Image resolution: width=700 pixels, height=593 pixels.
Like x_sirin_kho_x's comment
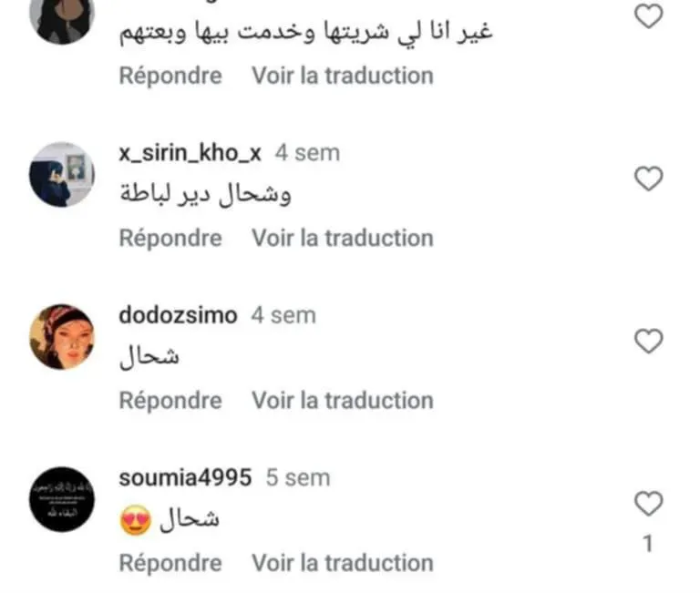pyautogui.click(x=648, y=179)
